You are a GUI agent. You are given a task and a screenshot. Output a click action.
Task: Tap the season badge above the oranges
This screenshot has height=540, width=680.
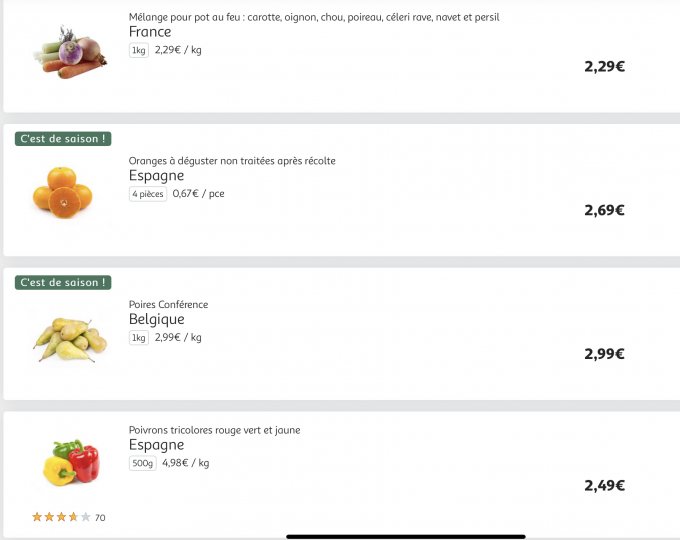[63, 139]
